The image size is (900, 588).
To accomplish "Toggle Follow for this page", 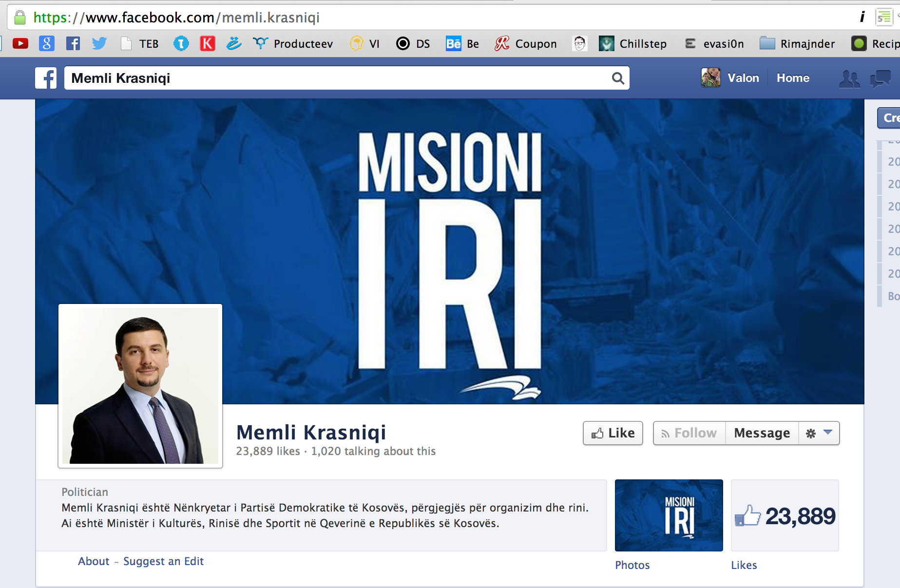I will tap(689, 433).
